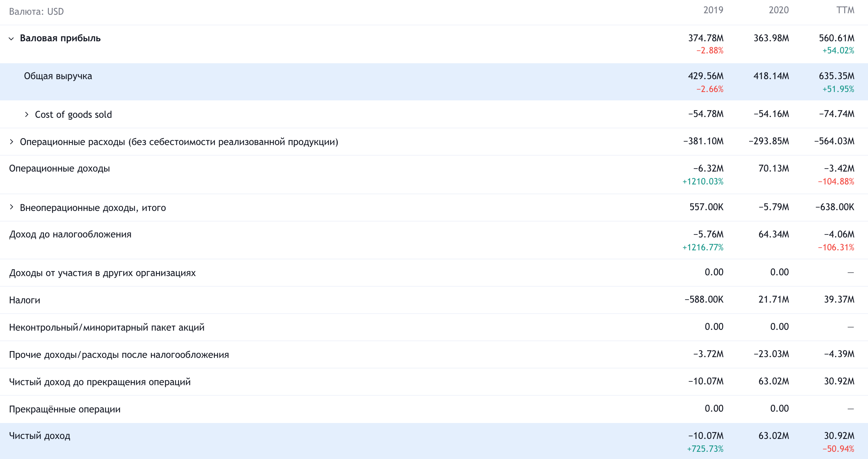The height and width of the screenshot is (459, 868).
Task: Select the Валовая прибыль row label
Action: pos(60,38)
